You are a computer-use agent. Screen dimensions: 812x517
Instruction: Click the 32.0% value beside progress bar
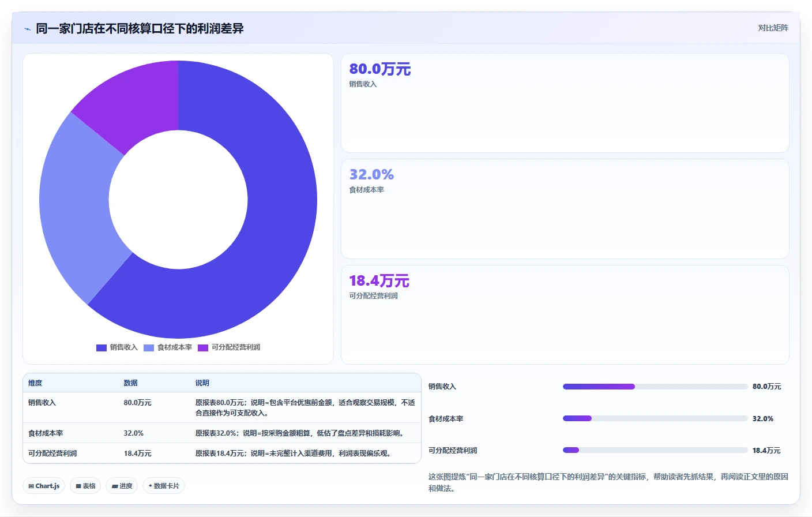[x=762, y=419]
